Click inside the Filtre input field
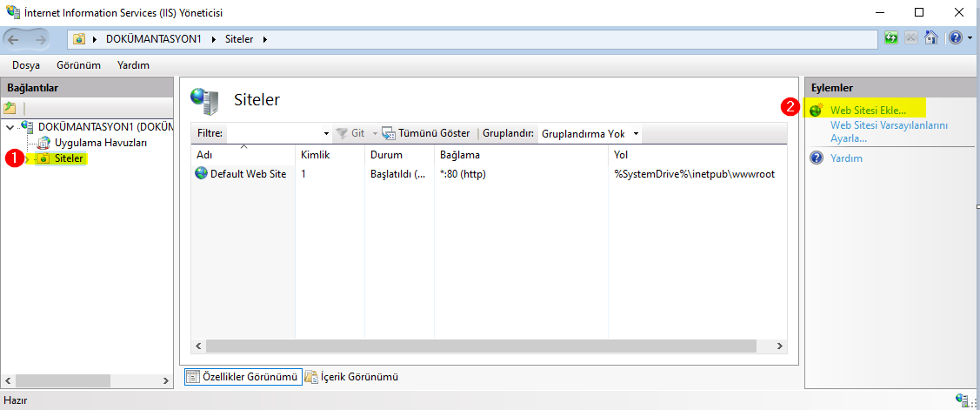This screenshot has height=410, width=980. point(274,133)
